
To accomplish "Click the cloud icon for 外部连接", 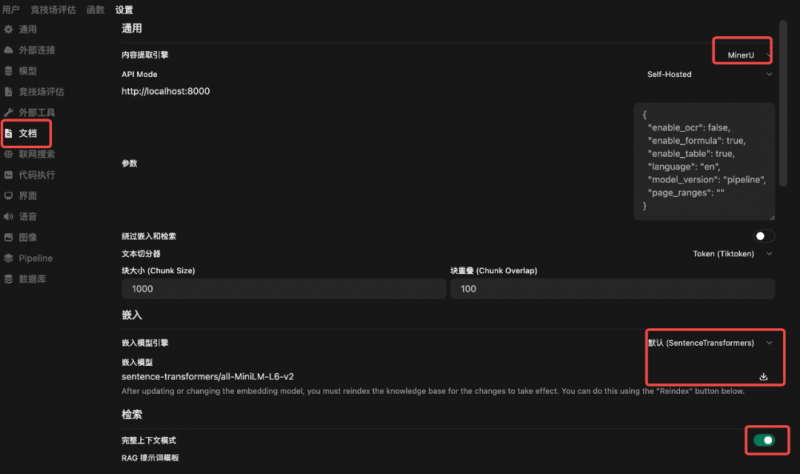I will (9, 50).
